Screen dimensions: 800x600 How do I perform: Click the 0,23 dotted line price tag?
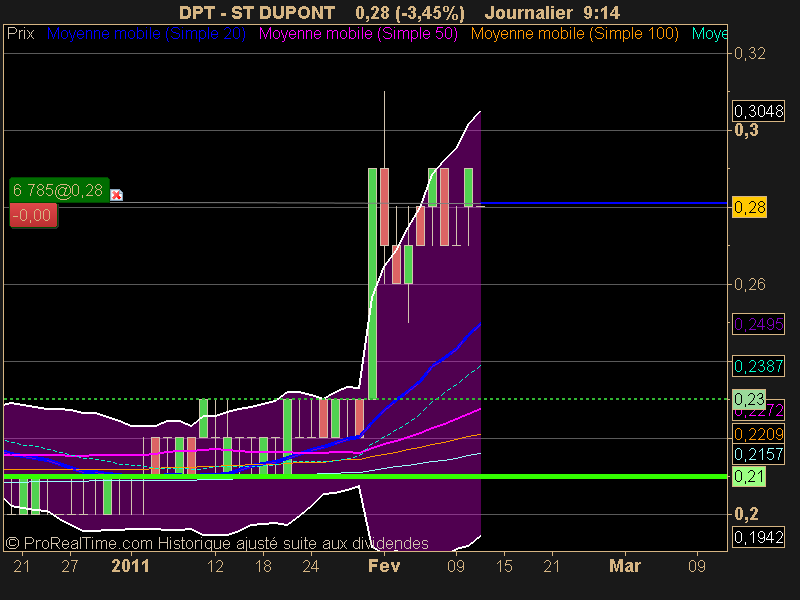749,399
